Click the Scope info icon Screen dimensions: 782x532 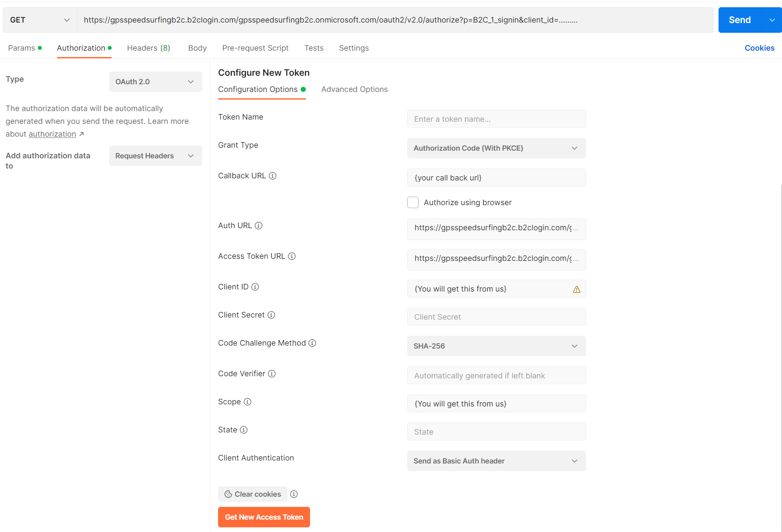(247, 402)
